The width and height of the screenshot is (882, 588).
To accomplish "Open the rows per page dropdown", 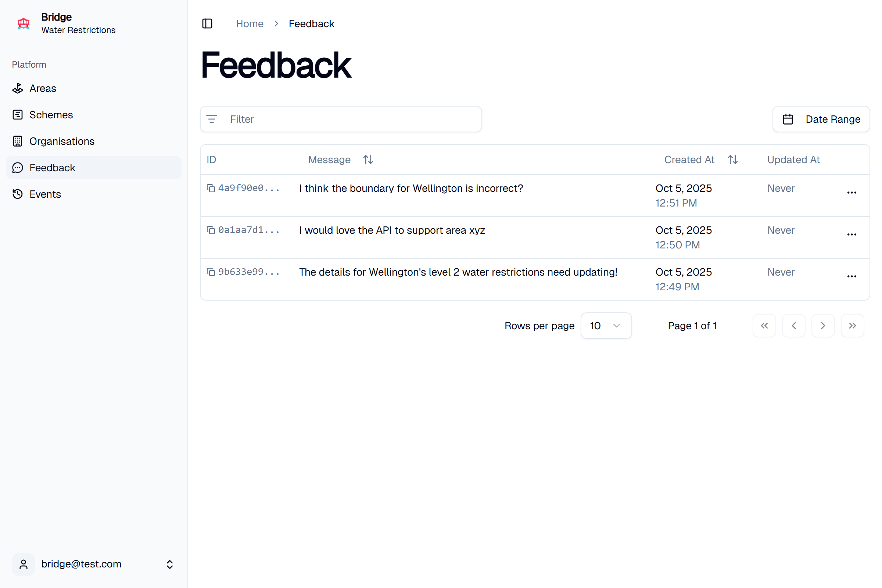I will 606,326.
